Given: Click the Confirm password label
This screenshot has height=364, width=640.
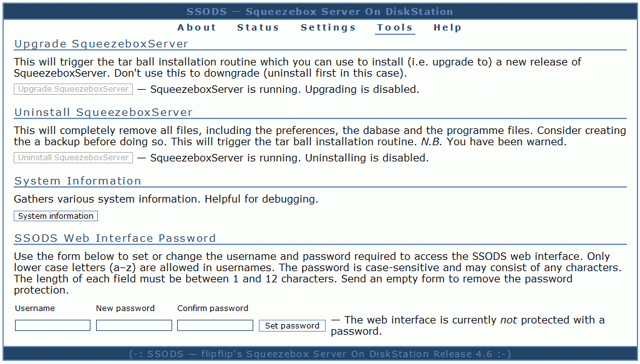Looking at the screenshot, I should click(x=213, y=309).
